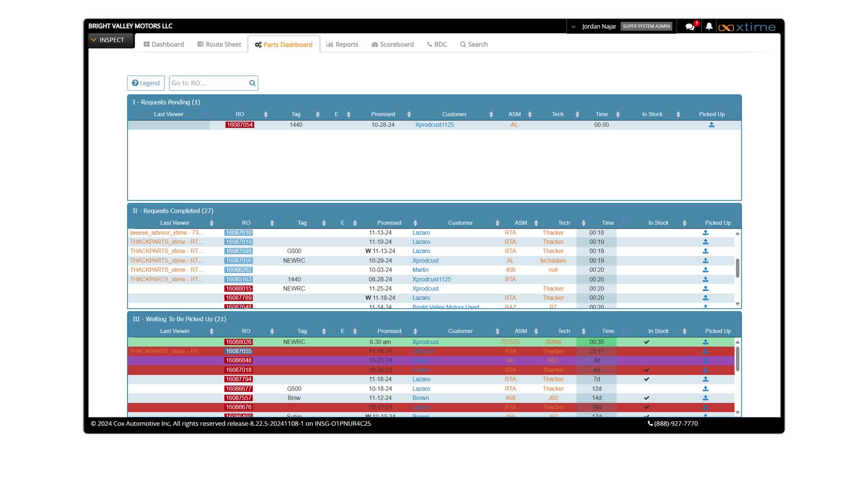Click the chat messages icon with notification badge

(689, 27)
